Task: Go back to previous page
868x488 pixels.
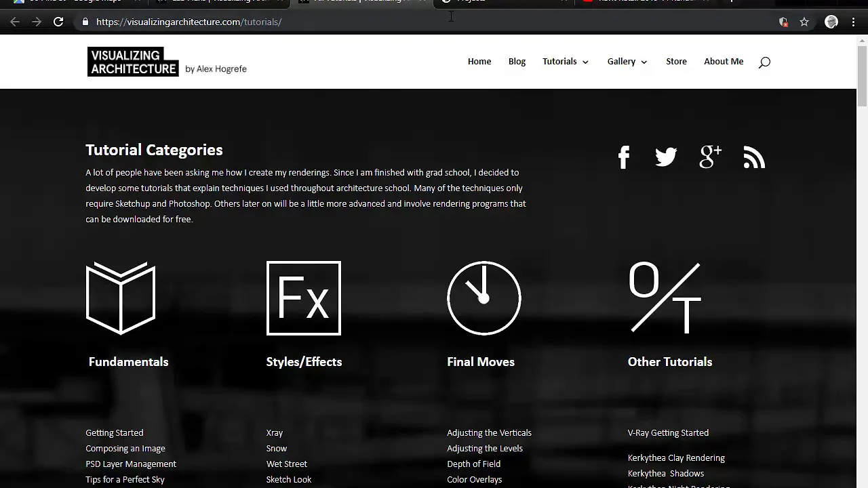Action: pos(15,22)
